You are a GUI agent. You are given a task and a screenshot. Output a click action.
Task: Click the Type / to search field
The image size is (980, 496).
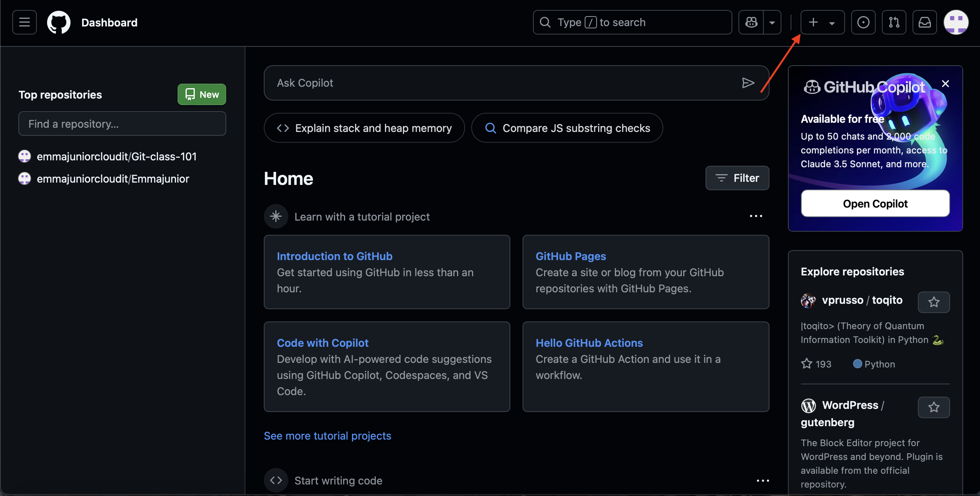click(x=632, y=22)
